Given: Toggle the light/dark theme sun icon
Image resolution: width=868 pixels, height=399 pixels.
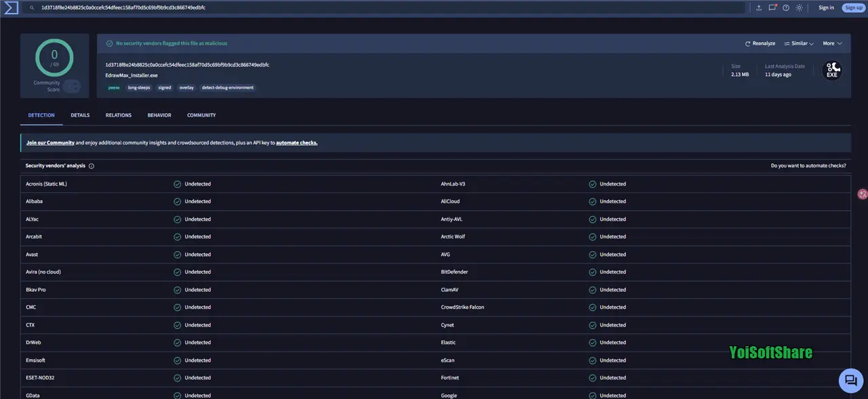Looking at the screenshot, I should (x=800, y=7).
